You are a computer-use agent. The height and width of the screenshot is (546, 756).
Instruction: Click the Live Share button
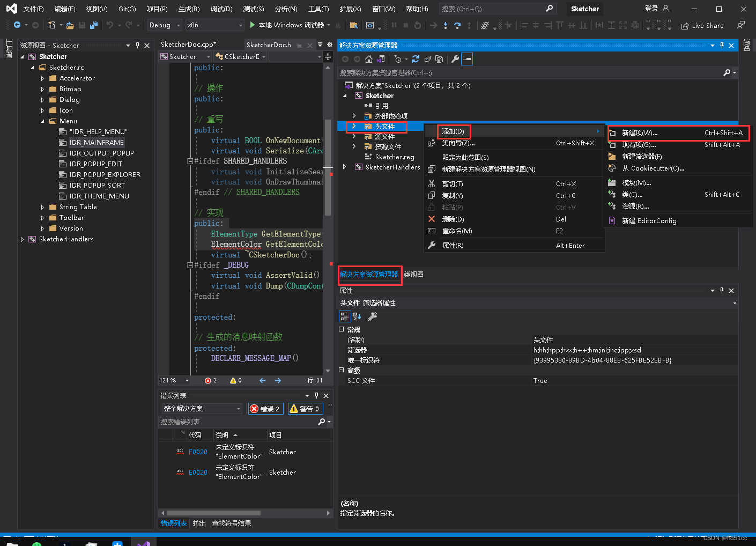click(x=702, y=26)
